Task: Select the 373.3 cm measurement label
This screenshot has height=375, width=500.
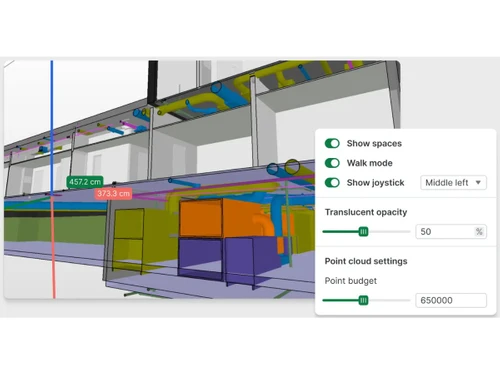Action: point(113,194)
